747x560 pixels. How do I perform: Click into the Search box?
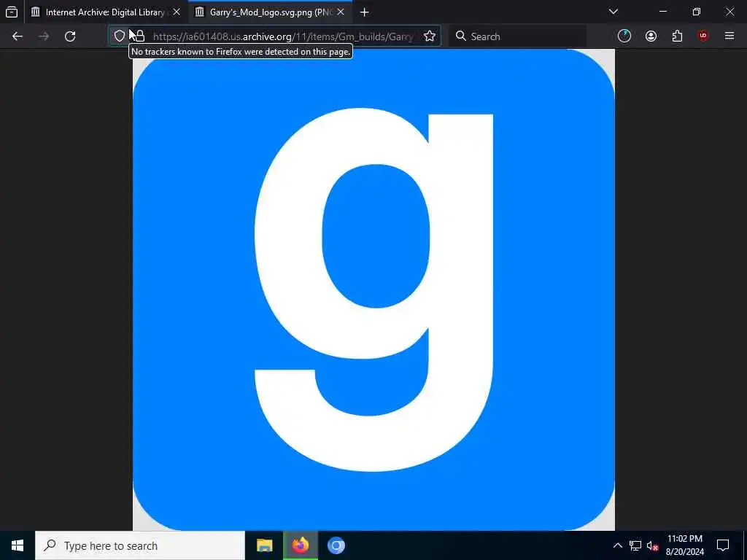[x=519, y=36]
